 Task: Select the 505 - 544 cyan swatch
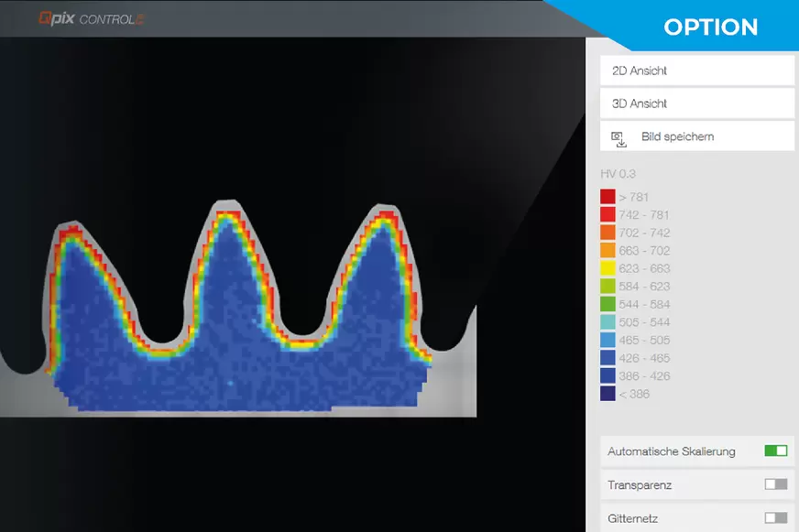pyautogui.click(x=607, y=322)
